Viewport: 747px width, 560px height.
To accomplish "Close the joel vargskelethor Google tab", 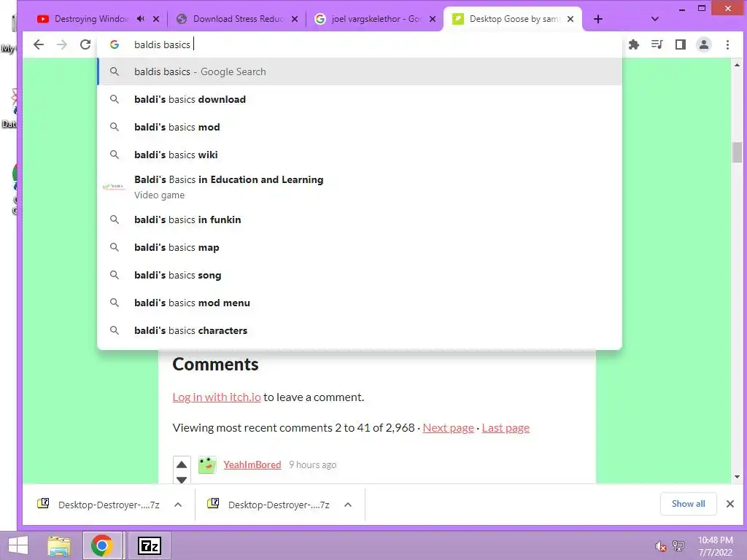I will 433,19.
